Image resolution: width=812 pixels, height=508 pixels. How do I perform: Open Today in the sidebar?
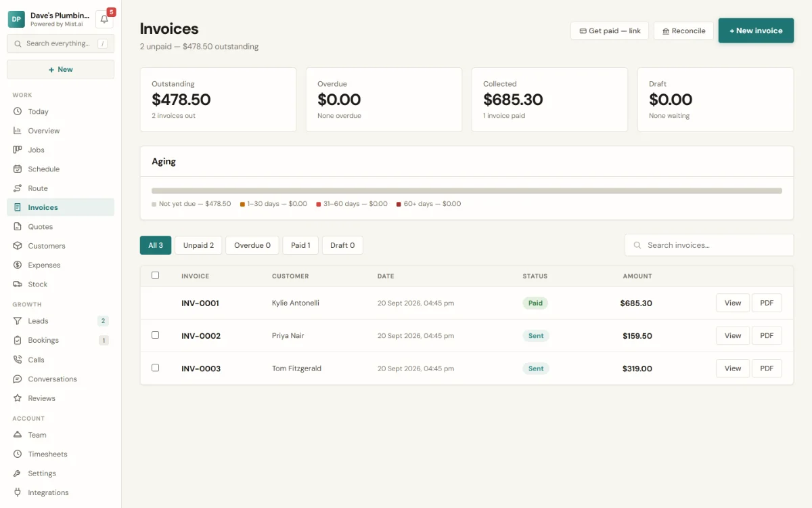point(60,112)
